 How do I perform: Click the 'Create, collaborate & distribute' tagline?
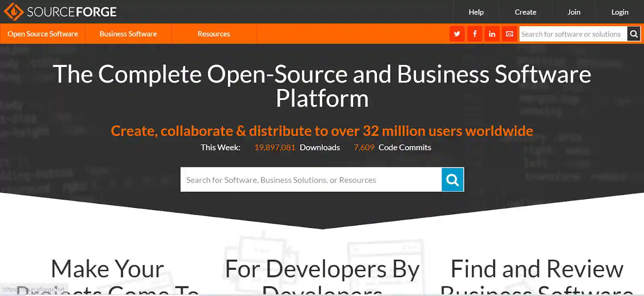[x=322, y=131]
